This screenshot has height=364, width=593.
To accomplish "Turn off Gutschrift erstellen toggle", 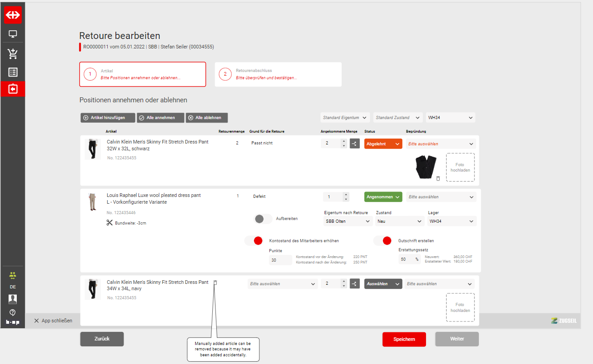I will click(383, 241).
